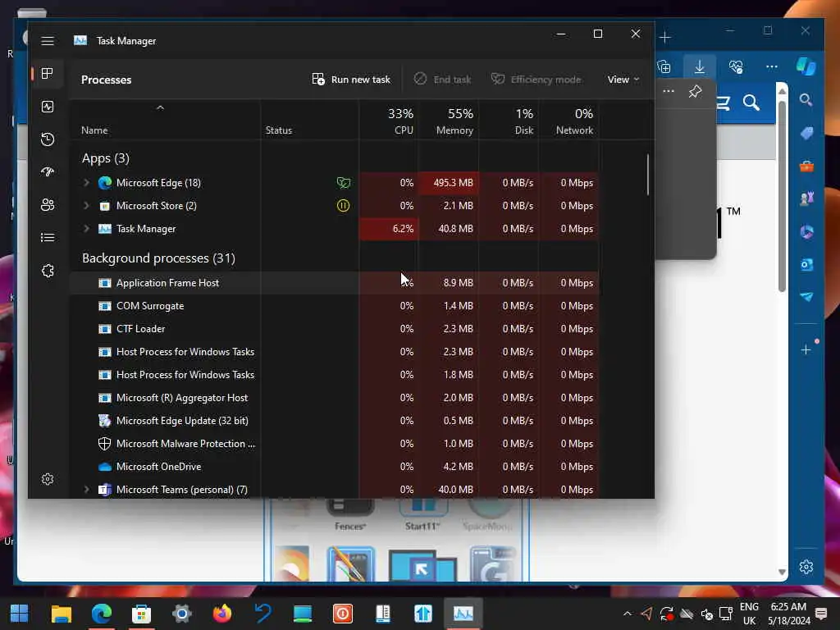840x630 pixels.
Task: Click Run new task button
Action: (351, 80)
